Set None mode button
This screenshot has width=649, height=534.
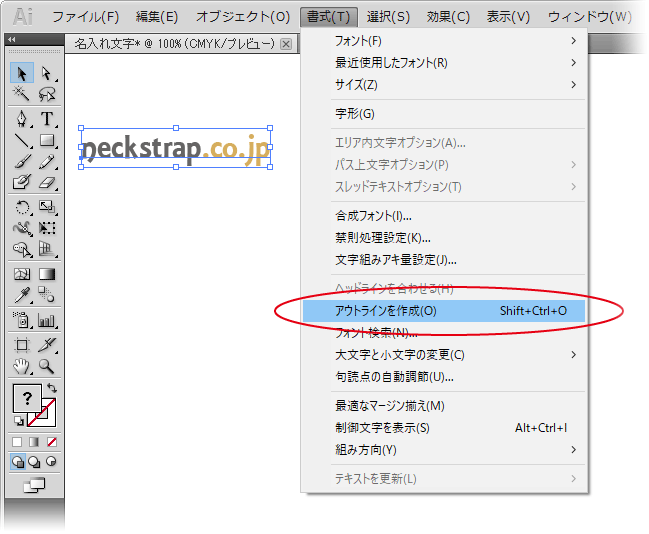(x=52, y=442)
